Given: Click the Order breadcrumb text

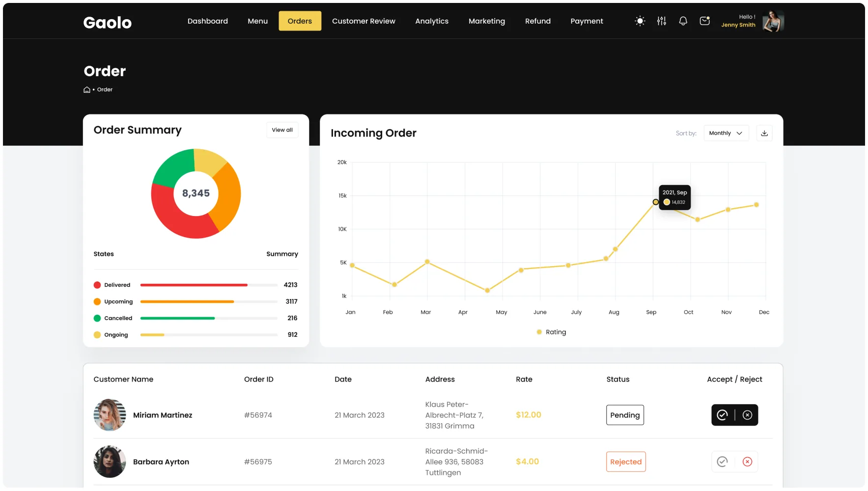Looking at the screenshot, I should coord(105,90).
